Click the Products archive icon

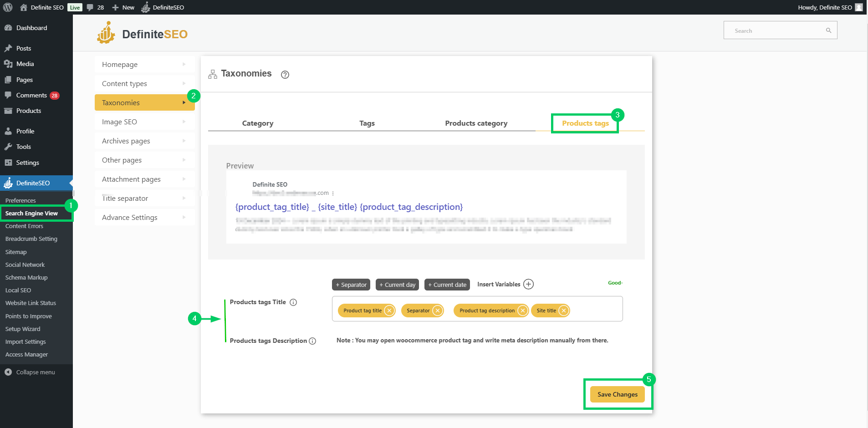(x=8, y=111)
